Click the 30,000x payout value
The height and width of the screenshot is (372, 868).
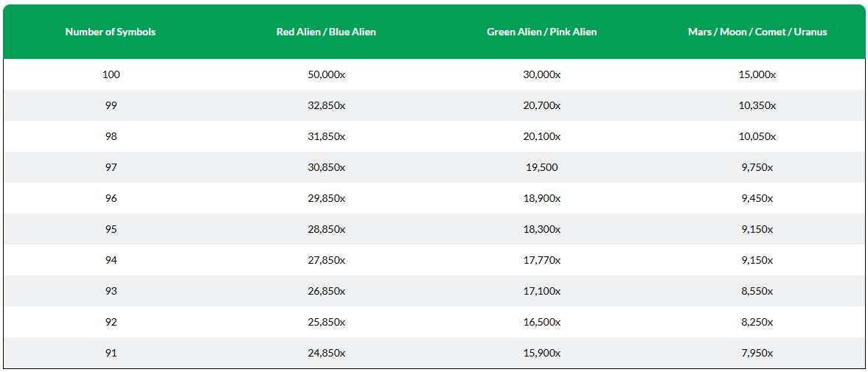coord(542,74)
